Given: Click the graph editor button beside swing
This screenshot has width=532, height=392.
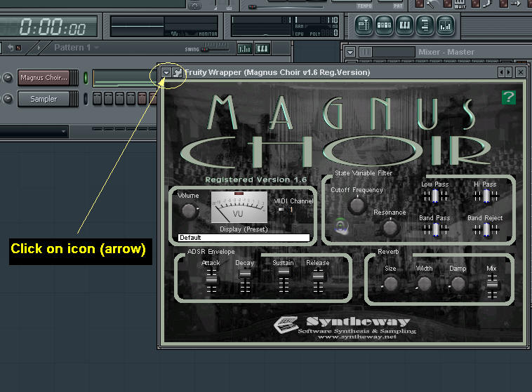Looking at the screenshot, I should click(244, 49).
